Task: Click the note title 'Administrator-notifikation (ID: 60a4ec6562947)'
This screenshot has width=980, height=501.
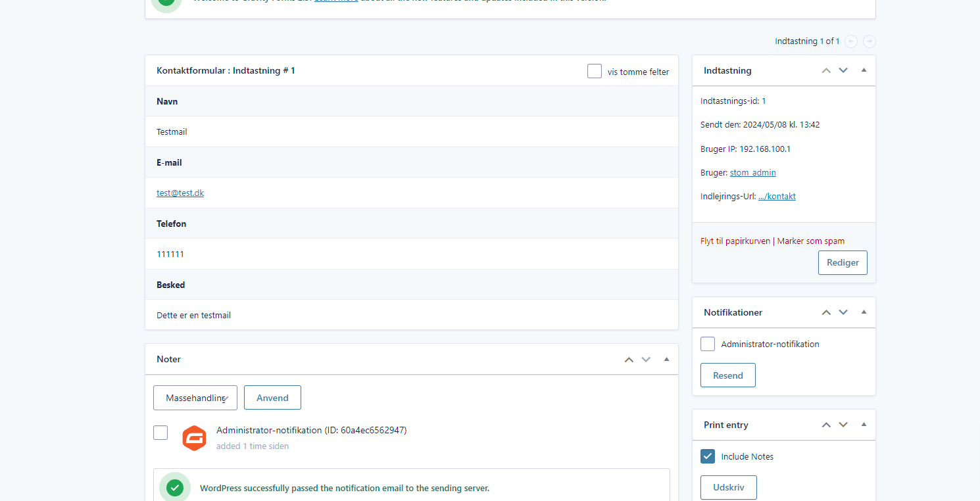Action: [312, 430]
